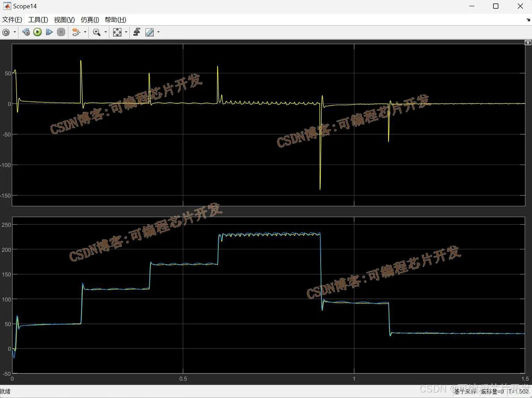Click the 就绪 status text
Screen dimensions: 532x398
tap(5, 392)
